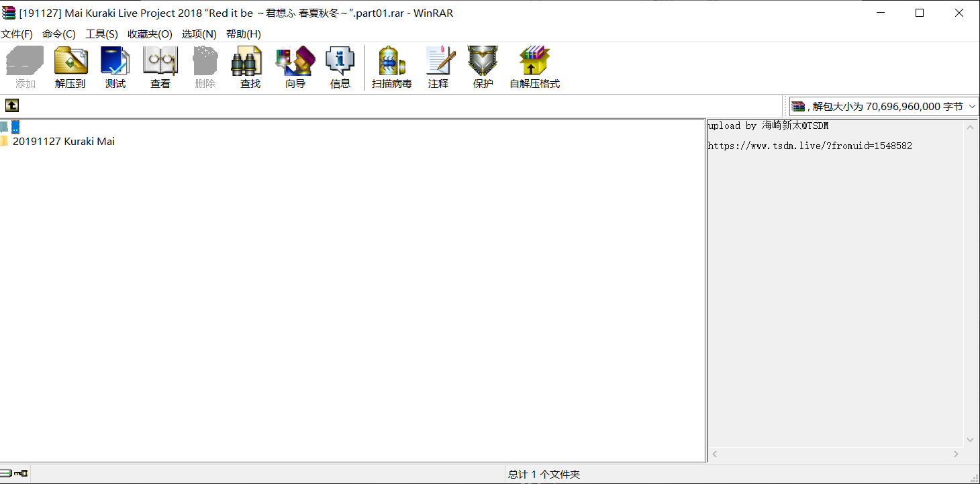Open the Favorites (收藏夹) menu
980x484 pixels.
point(150,34)
